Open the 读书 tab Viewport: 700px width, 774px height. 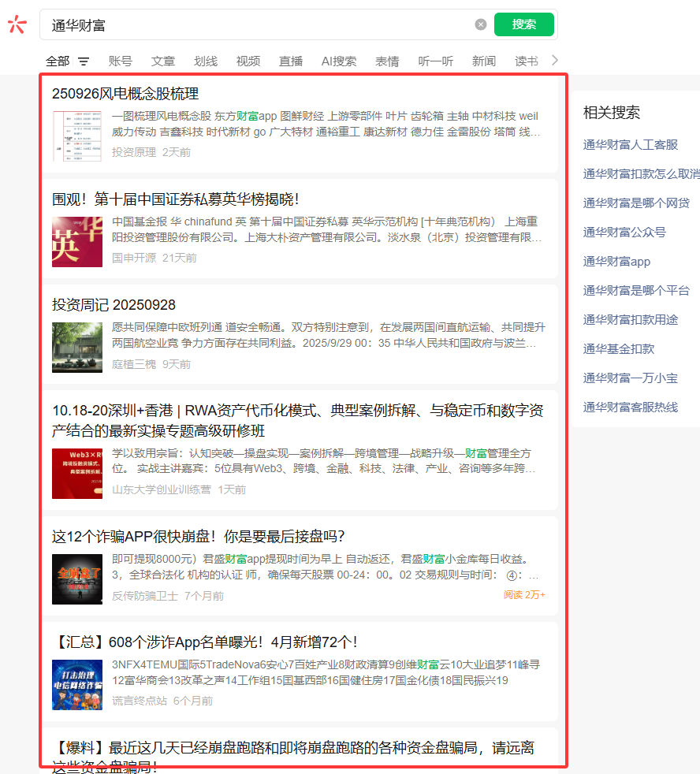click(527, 61)
